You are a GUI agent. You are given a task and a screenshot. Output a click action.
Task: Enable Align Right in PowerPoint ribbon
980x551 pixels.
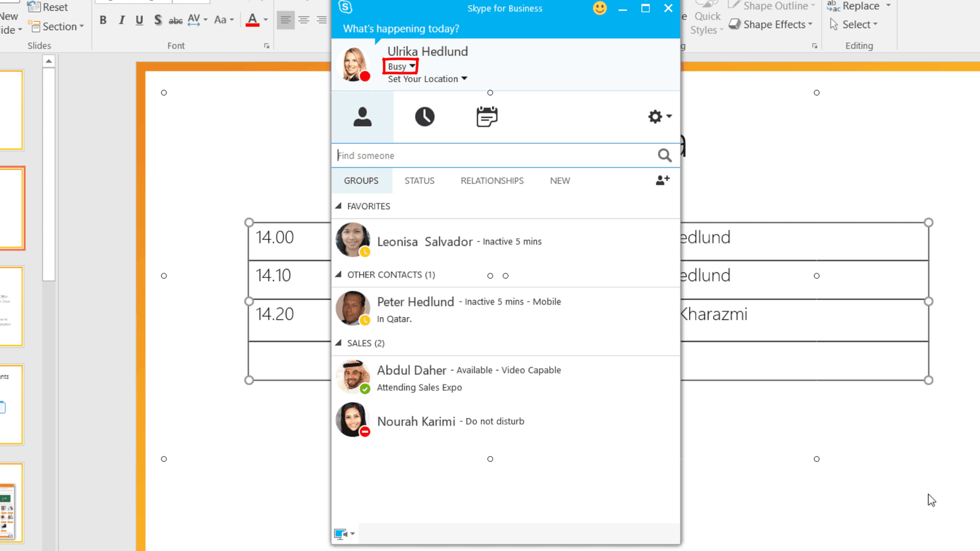(322, 20)
